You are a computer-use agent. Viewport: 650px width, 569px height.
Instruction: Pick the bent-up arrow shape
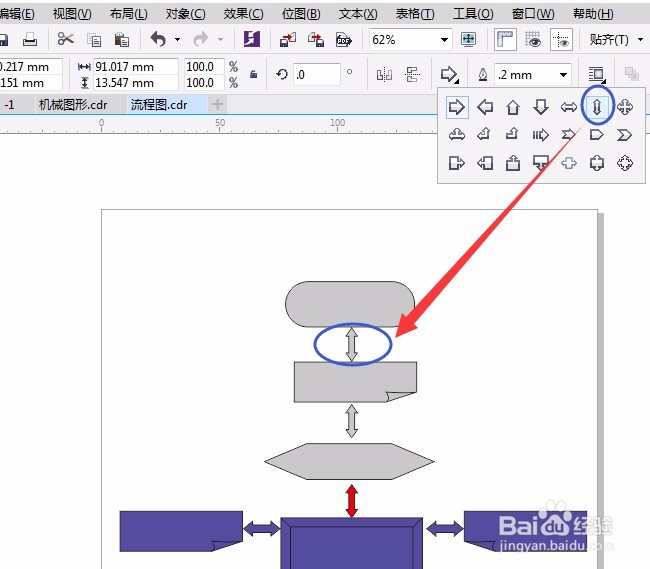click(512, 134)
